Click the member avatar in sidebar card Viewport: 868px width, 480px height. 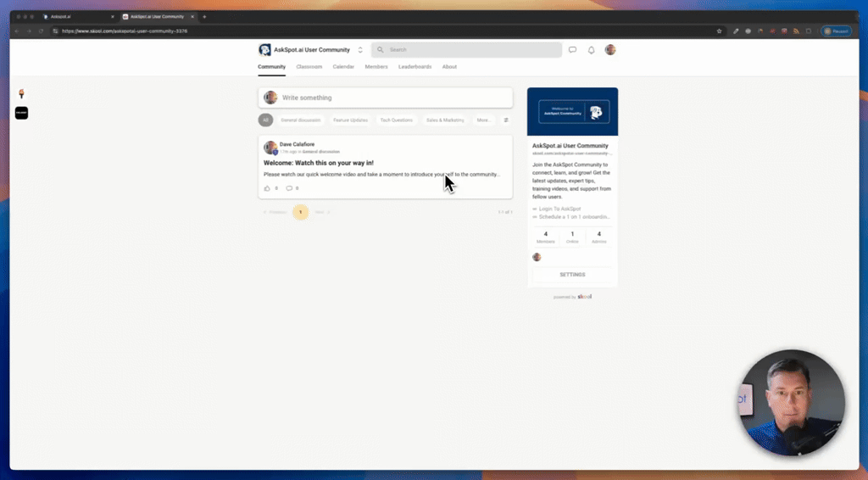(x=537, y=257)
